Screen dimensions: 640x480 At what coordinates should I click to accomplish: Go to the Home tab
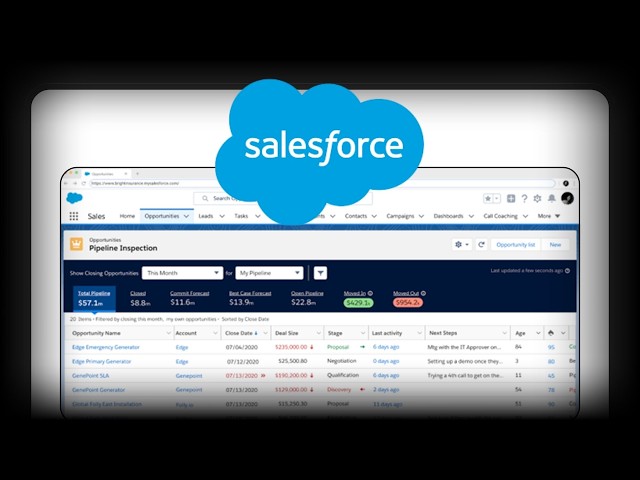(127, 216)
